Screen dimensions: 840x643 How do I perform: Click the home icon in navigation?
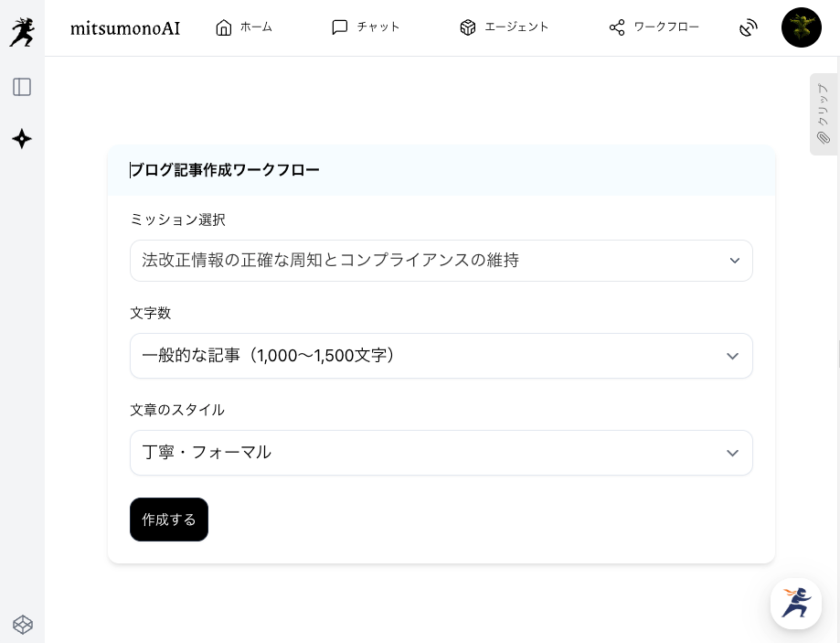(224, 27)
